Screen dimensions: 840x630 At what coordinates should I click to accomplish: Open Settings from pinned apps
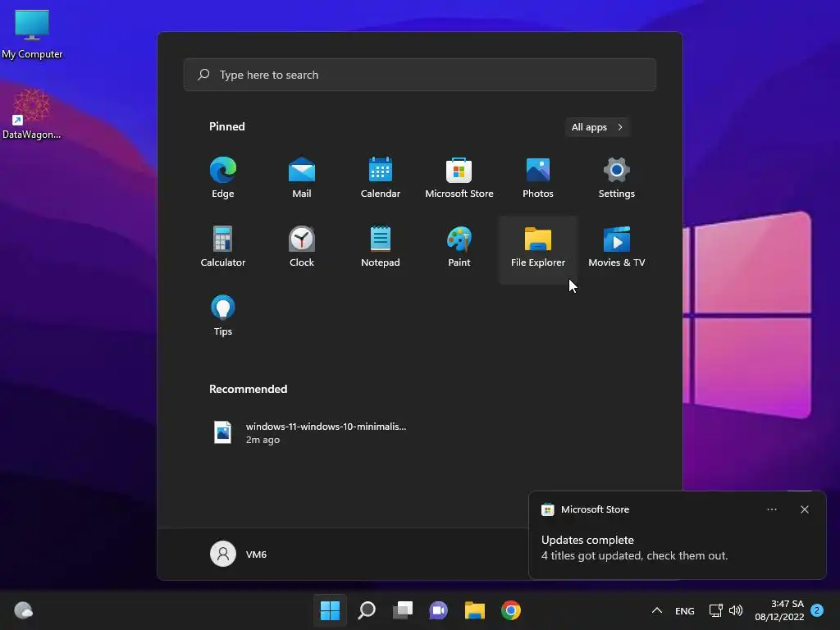tap(617, 178)
